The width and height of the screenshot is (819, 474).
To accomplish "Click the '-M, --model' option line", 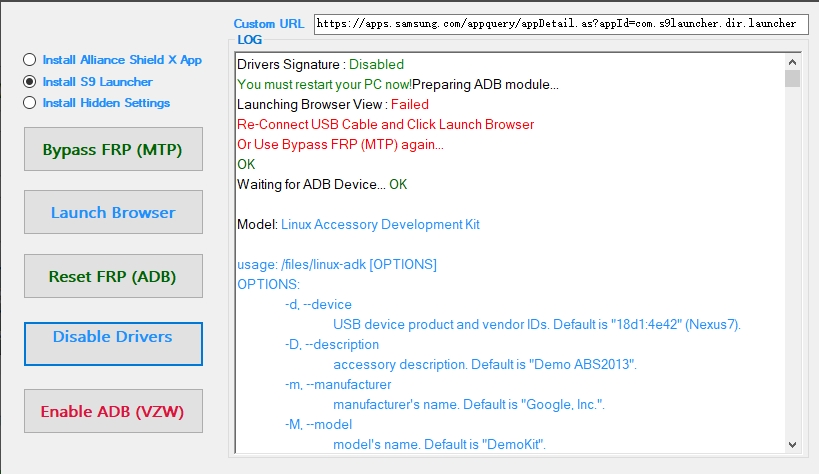I will click(x=319, y=424).
